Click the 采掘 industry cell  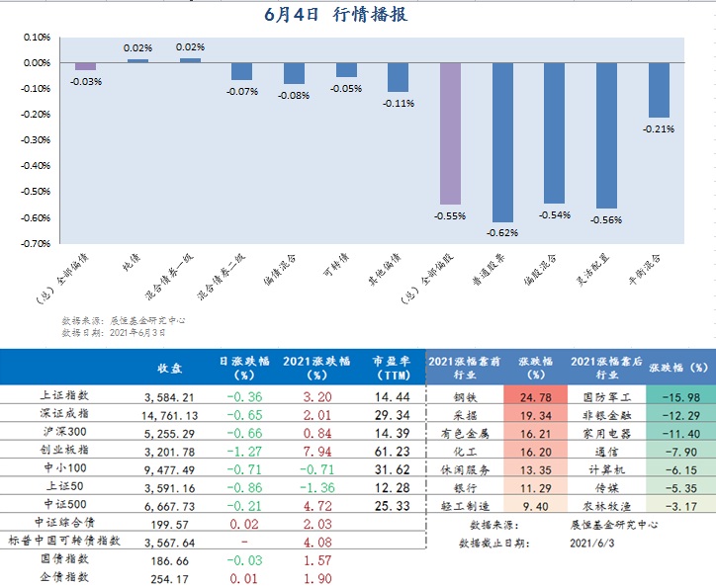[466, 416]
